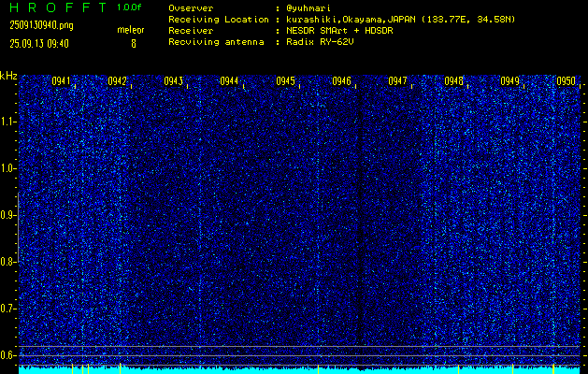Click the Ovserver label
588x374 pixels.
click(191, 8)
